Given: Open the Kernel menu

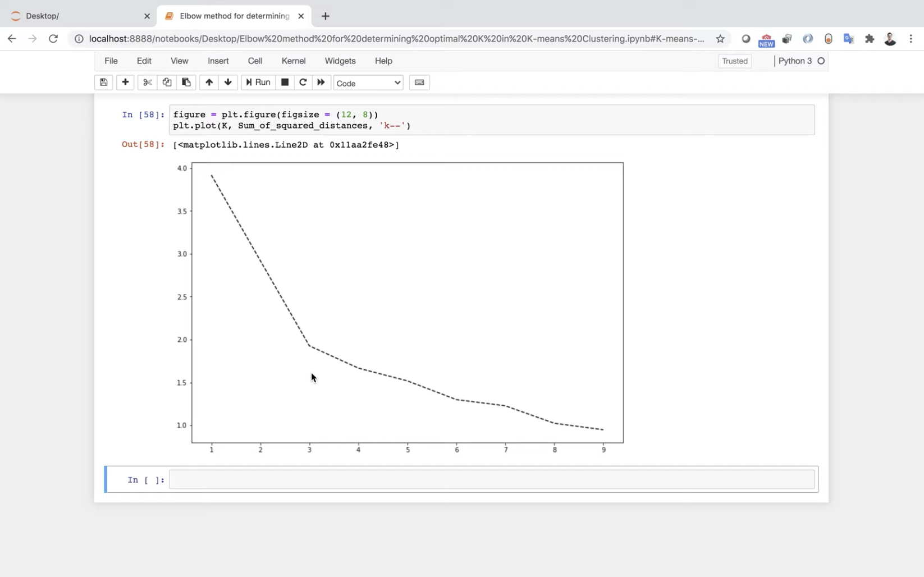Looking at the screenshot, I should [x=293, y=61].
